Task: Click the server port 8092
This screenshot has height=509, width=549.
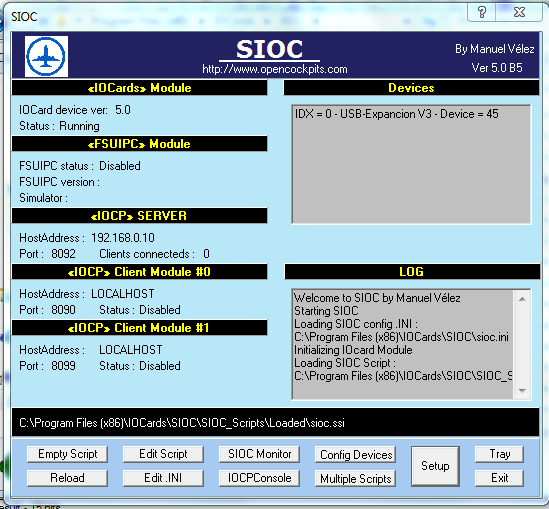Action: tap(63, 254)
